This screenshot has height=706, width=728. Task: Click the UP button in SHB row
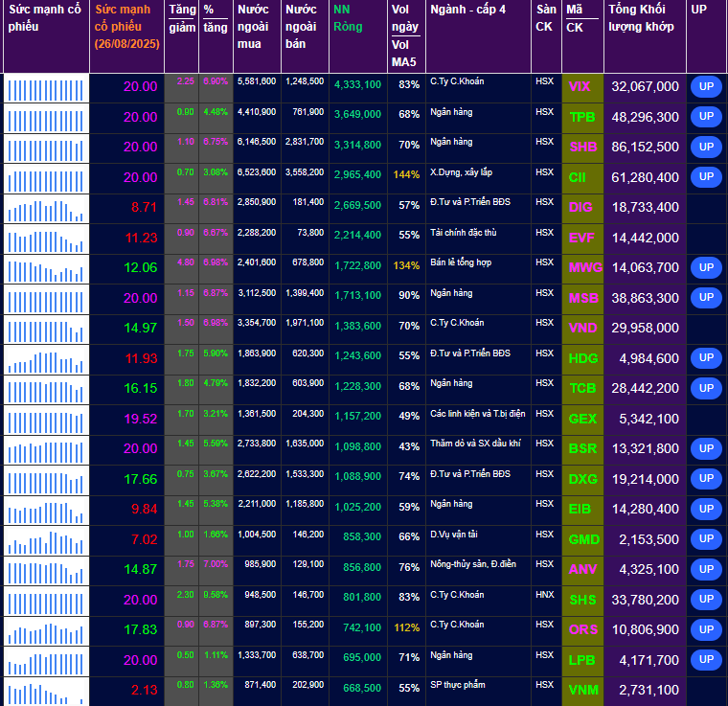coord(706,147)
